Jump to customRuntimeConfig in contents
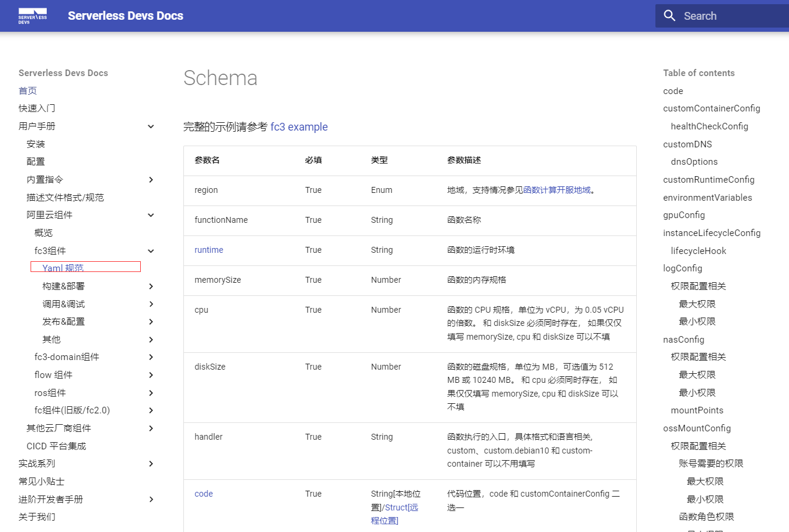The width and height of the screenshot is (789, 532). 709,180
